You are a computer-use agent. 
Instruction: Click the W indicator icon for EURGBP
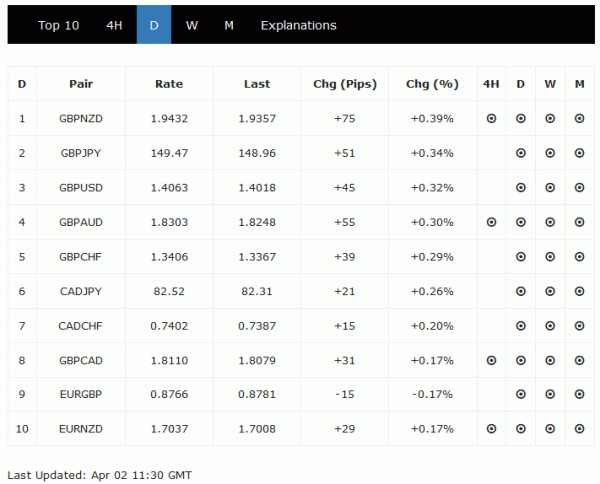(x=550, y=394)
